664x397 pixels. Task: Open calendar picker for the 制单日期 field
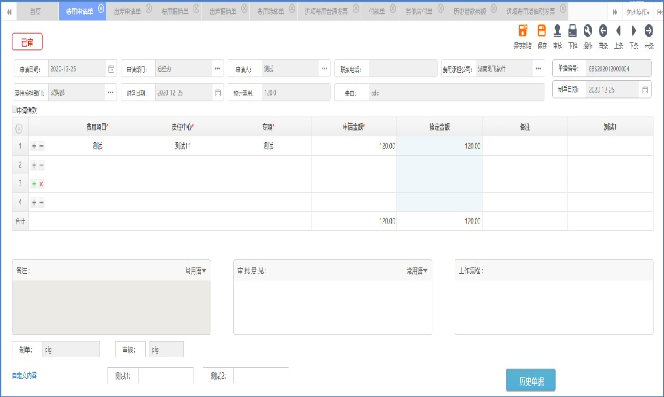coord(645,90)
